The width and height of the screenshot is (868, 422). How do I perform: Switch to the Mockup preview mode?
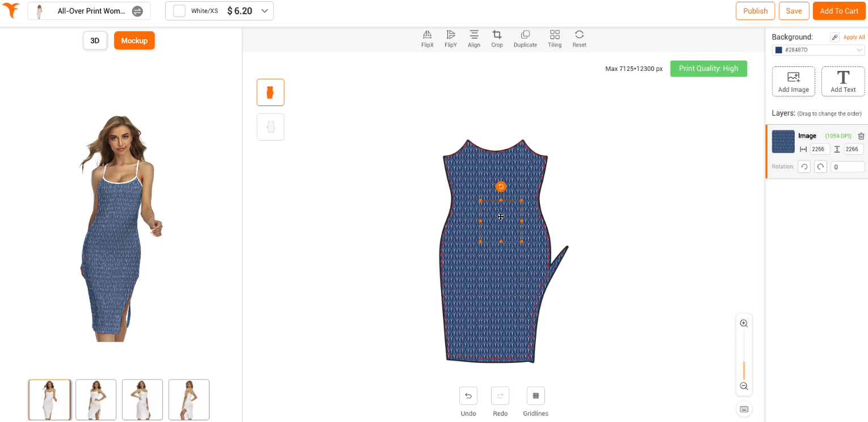click(134, 41)
